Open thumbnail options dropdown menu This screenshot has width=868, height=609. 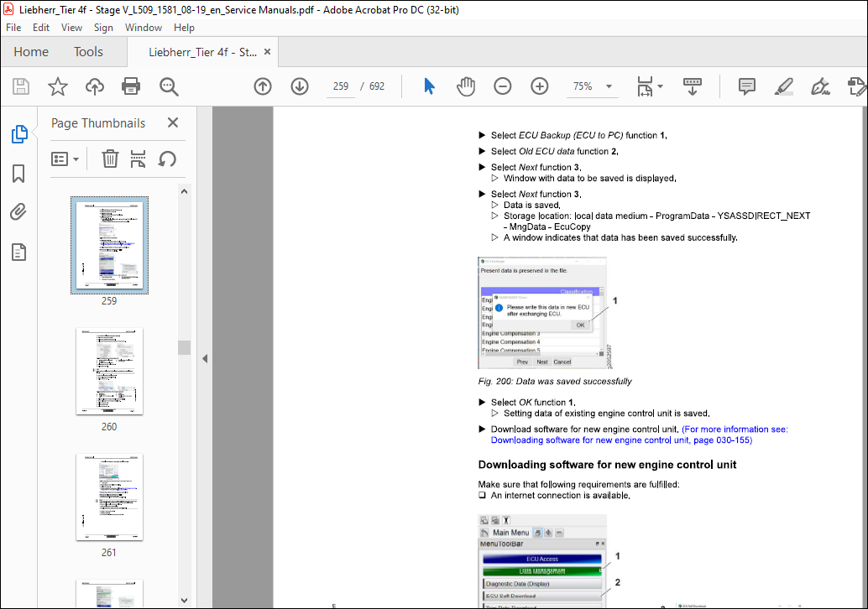(x=65, y=159)
